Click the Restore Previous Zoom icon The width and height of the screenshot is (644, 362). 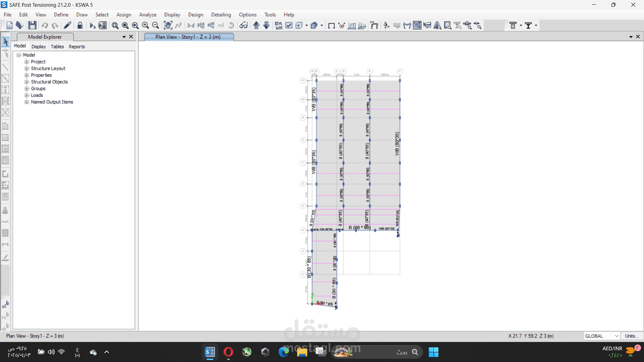click(135, 25)
